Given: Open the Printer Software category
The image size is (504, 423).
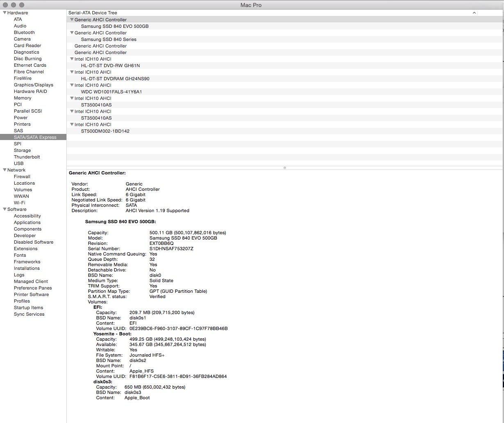Looking at the screenshot, I should click(x=31, y=294).
